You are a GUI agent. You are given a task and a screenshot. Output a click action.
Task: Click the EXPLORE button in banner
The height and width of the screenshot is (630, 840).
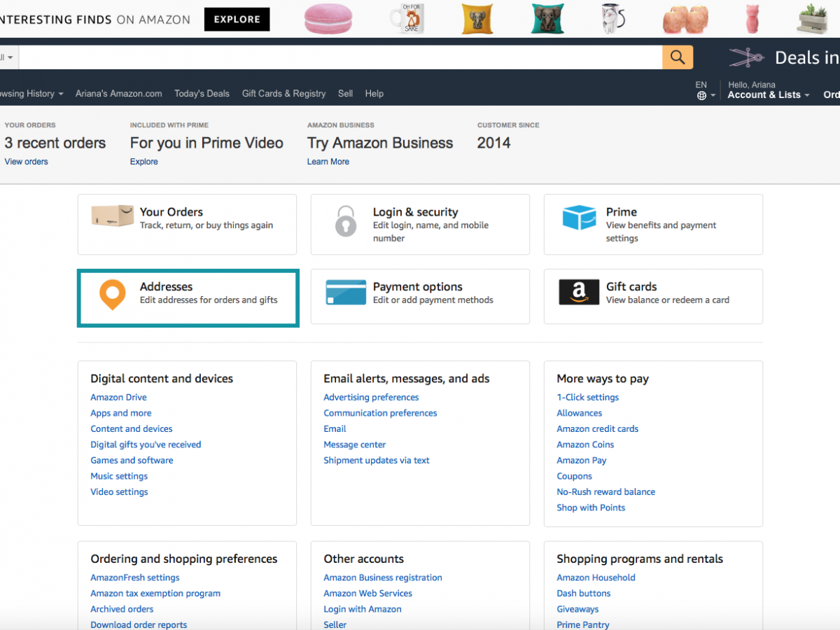[237, 20]
